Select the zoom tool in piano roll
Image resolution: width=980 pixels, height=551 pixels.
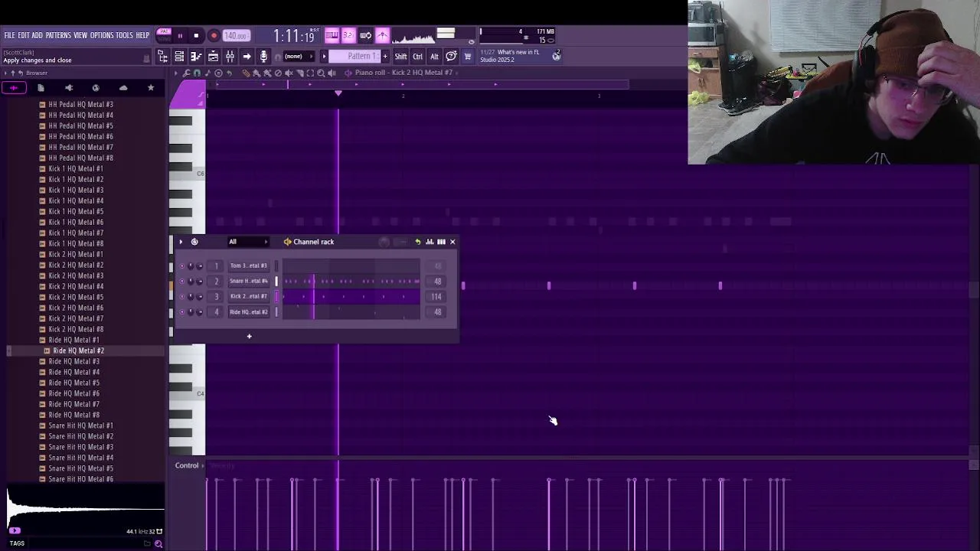tap(321, 73)
